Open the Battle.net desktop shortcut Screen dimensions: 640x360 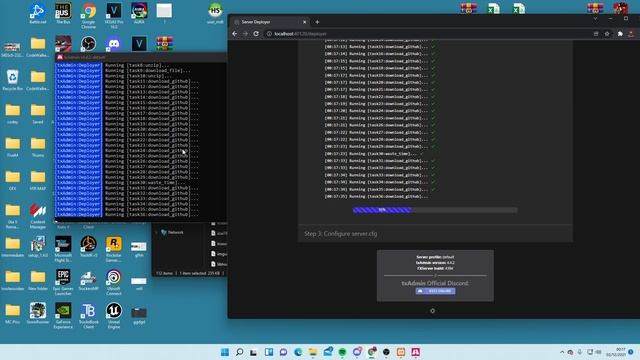38,13
